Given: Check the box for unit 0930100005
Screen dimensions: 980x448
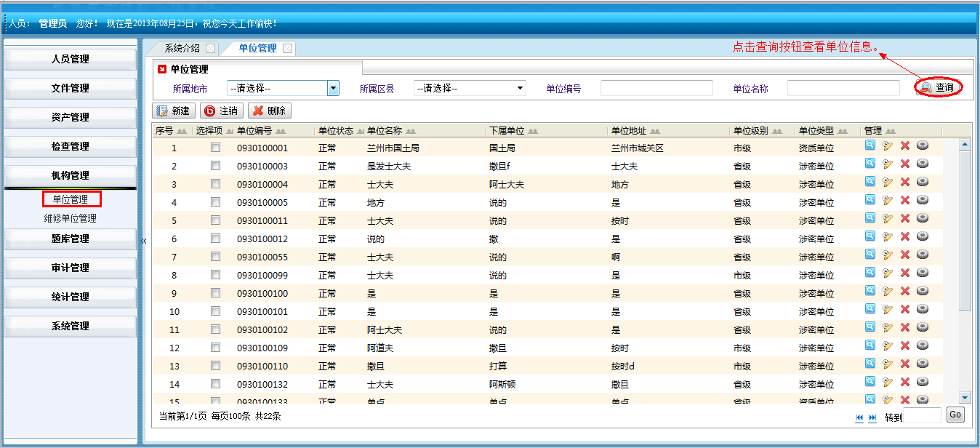Looking at the screenshot, I should tap(215, 202).
